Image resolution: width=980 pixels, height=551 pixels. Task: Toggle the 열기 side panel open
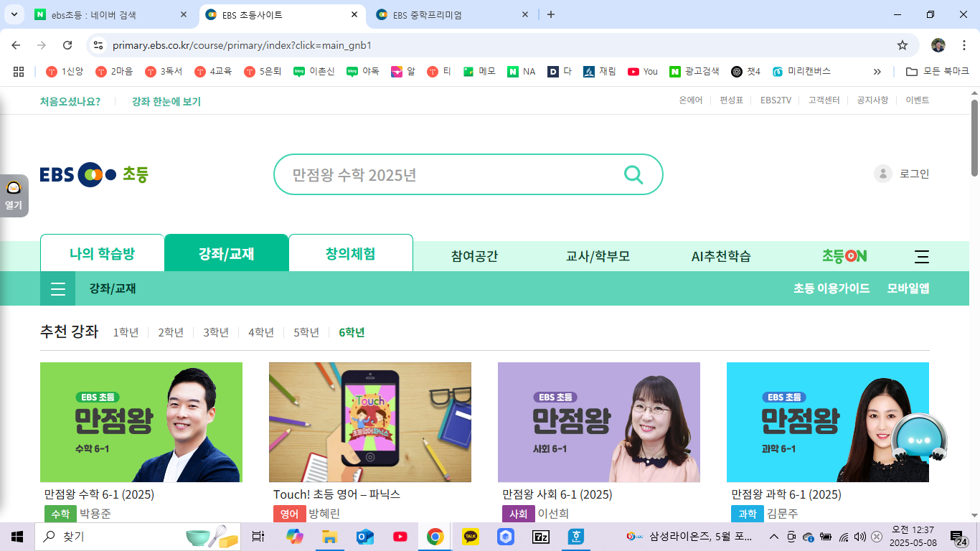(x=14, y=195)
